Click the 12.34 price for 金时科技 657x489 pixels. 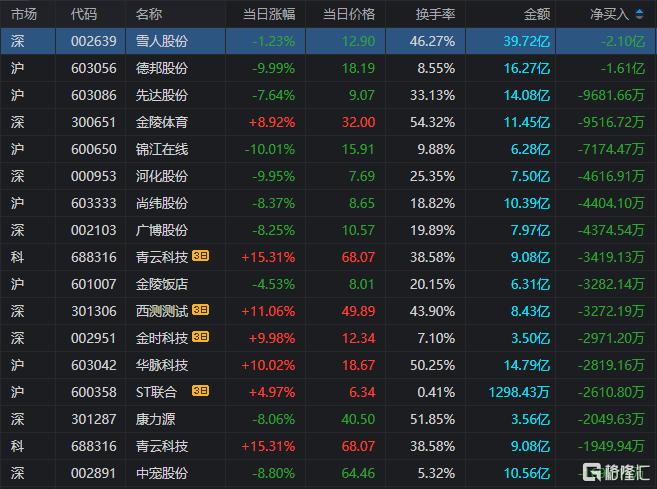358,338
